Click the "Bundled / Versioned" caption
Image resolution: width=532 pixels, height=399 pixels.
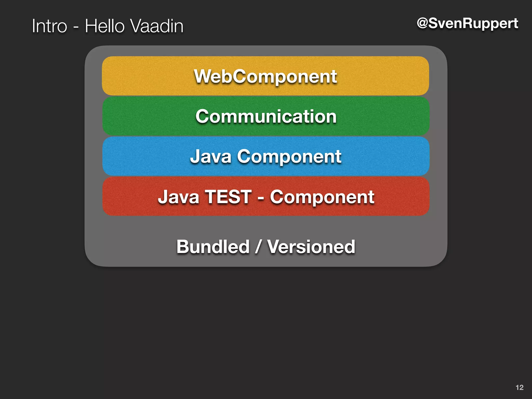(x=266, y=247)
